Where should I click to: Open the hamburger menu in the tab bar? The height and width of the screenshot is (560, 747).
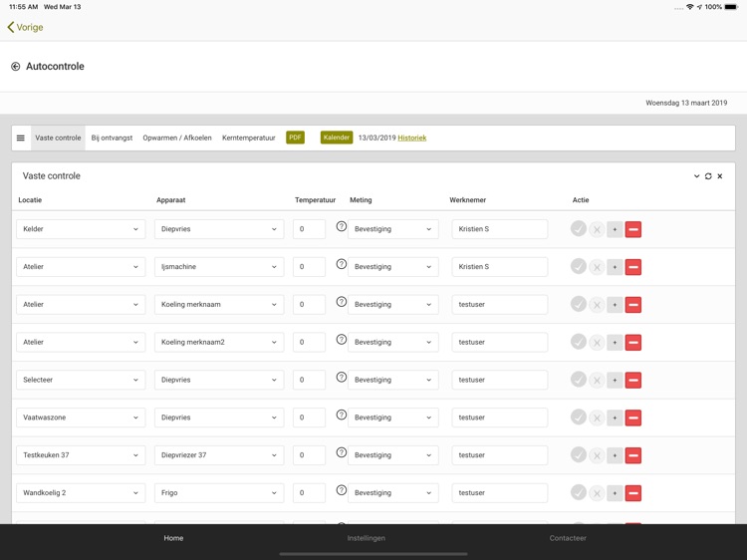click(x=21, y=138)
